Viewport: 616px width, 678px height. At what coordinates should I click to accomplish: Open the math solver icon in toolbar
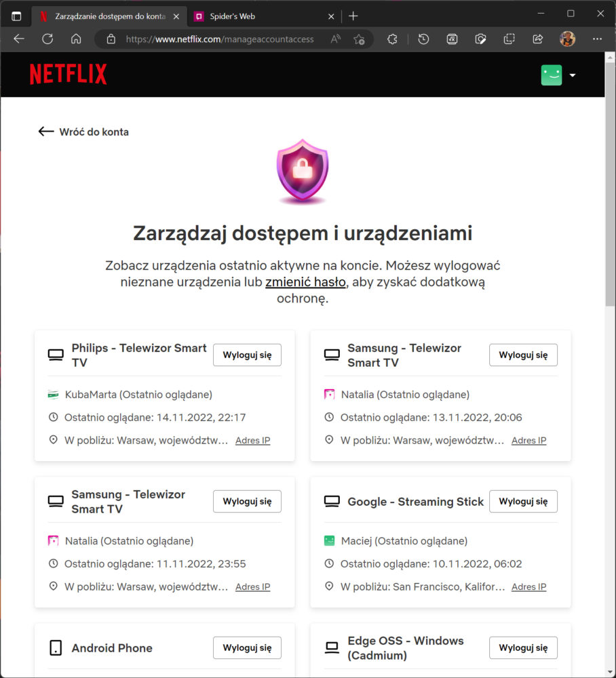tap(452, 39)
